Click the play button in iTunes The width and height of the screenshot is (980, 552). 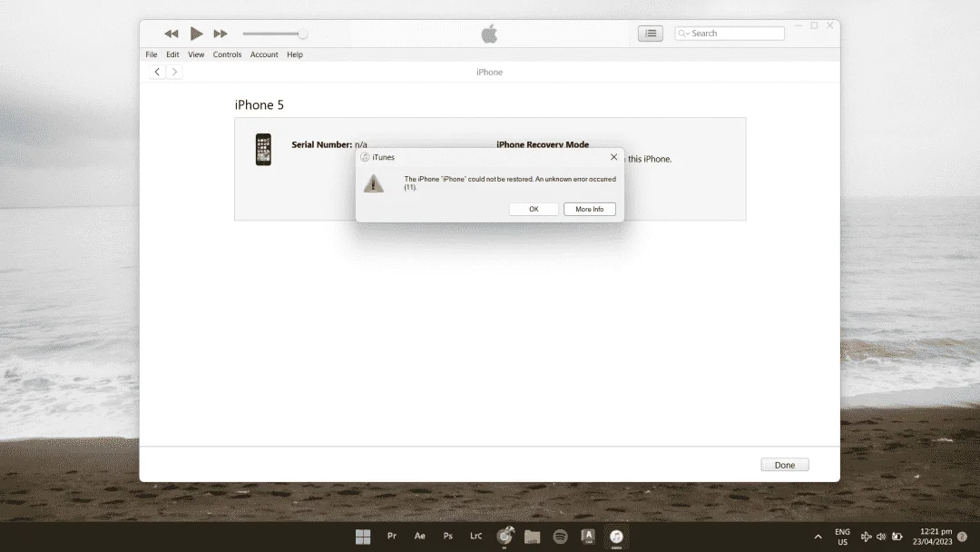[196, 34]
